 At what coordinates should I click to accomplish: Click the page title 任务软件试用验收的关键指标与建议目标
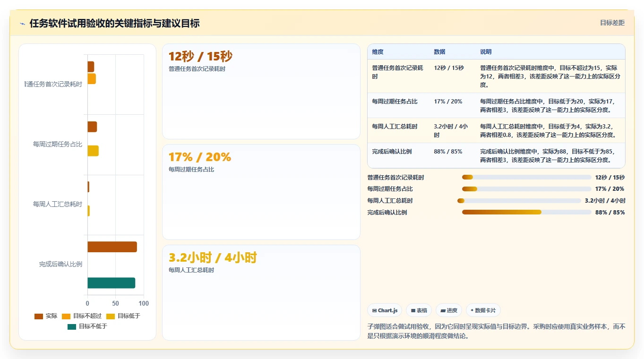[x=114, y=23]
